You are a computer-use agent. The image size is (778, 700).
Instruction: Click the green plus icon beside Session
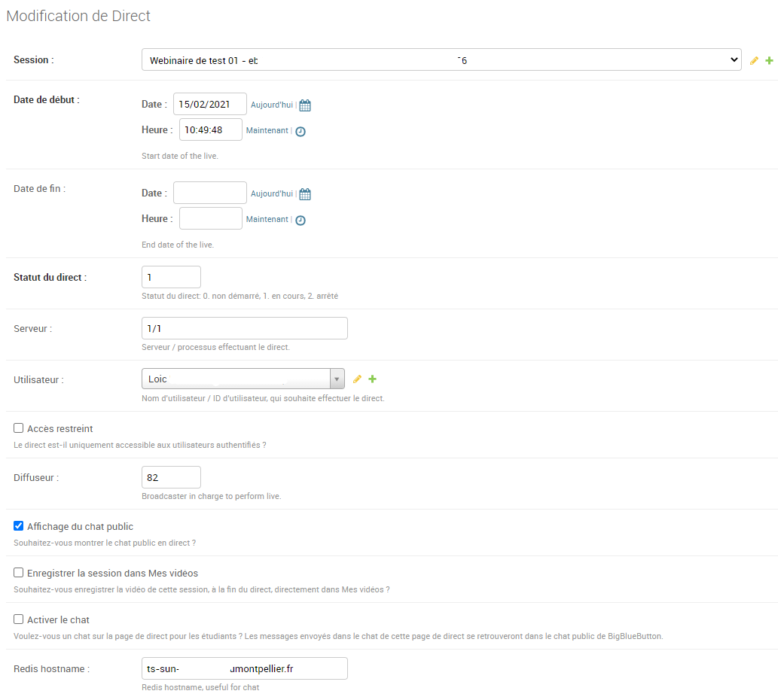(769, 60)
